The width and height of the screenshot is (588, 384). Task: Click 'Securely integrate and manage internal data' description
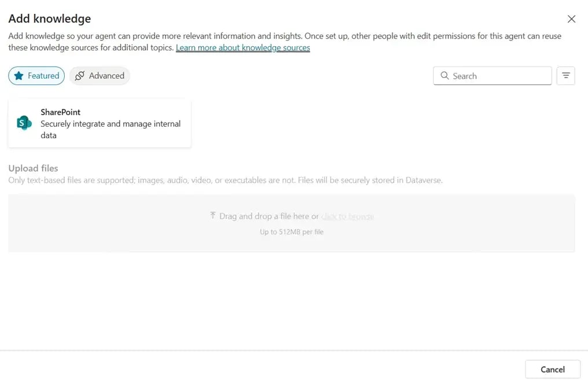(x=110, y=130)
